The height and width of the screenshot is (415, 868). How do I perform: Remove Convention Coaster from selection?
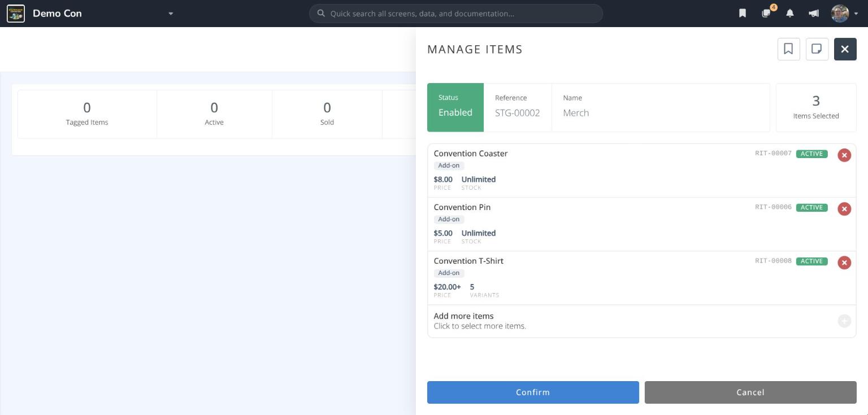(844, 155)
